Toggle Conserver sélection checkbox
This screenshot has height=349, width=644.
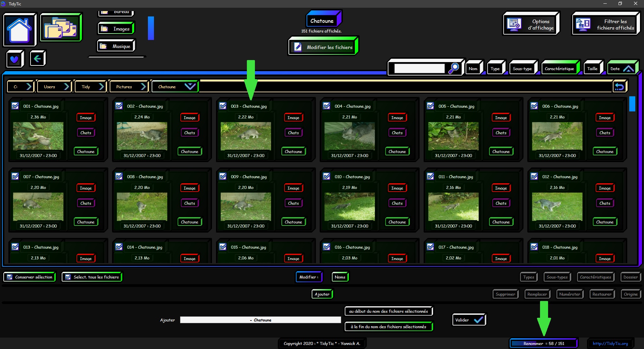pyautogui.click(x=10, y=277)
